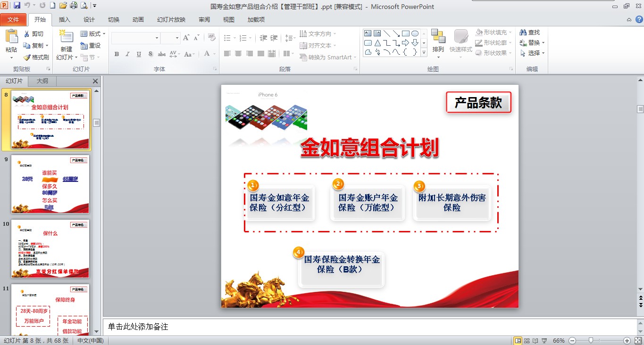
Task: Open the File (文件) tab
Action: click(13, 20)
